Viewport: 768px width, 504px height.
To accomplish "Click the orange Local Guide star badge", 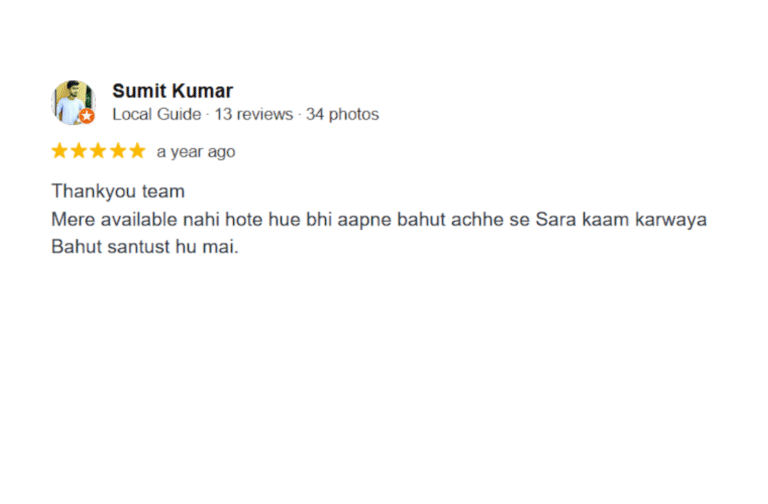I will tap(87, 116).
